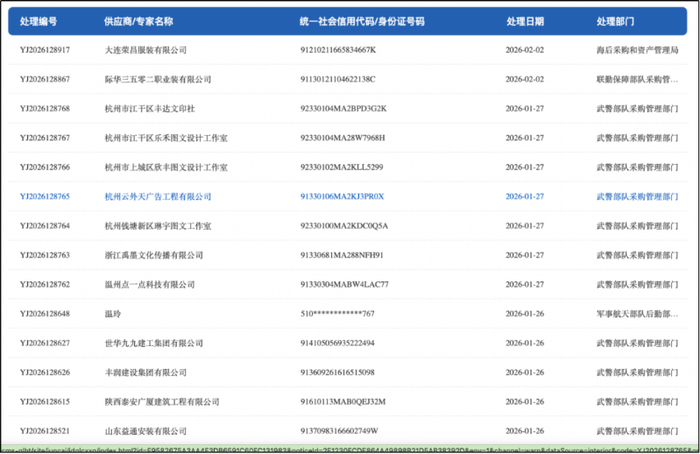
Task: Select credit code 92330100MA2KDC0Q5A
Action: click(x=344, y=226)
